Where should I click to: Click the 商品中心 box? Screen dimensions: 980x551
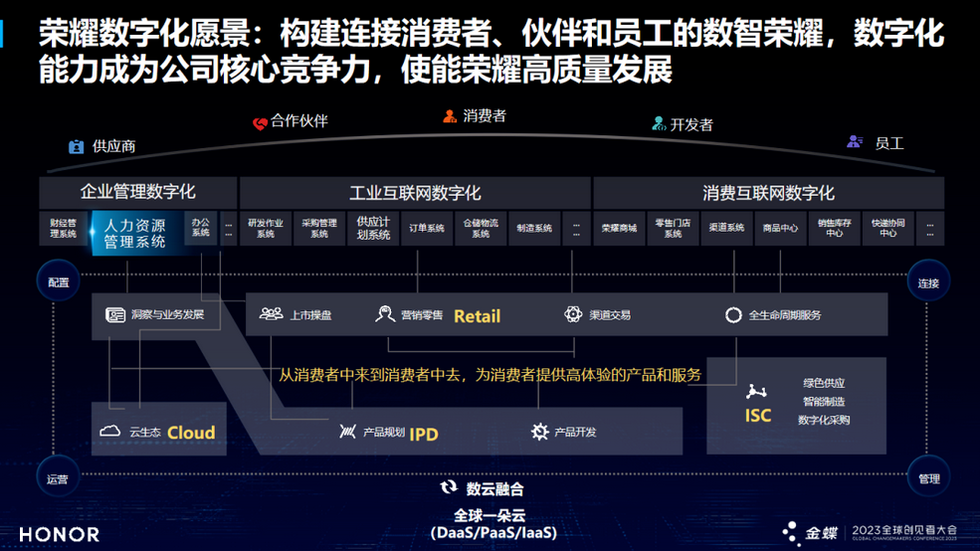coord(781,228)
